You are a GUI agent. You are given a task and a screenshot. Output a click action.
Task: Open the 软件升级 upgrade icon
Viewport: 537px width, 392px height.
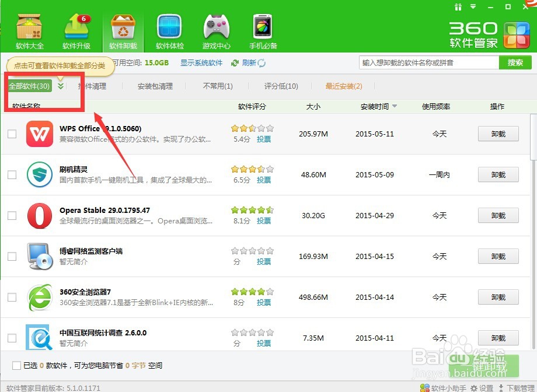[x=76, y=32]
